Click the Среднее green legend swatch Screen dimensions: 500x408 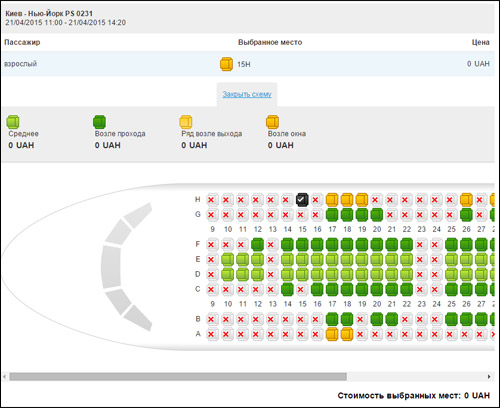click(x=13, y=122)
